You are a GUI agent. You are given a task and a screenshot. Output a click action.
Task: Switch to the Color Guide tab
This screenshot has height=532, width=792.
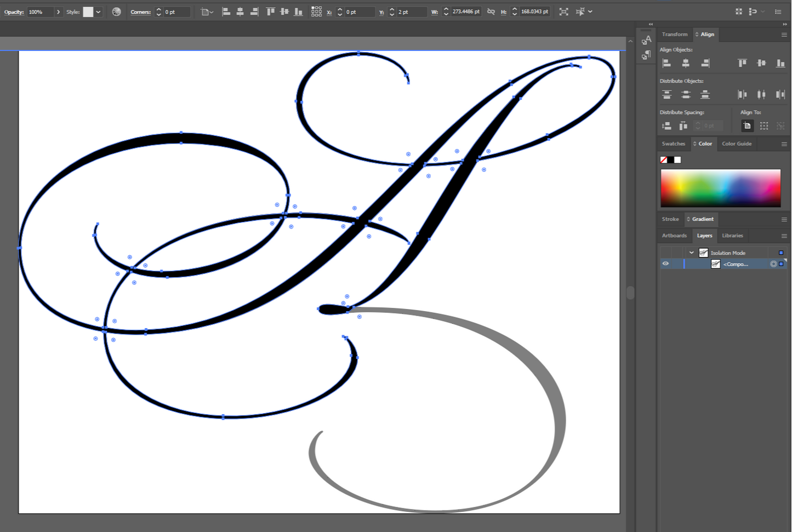737,144
